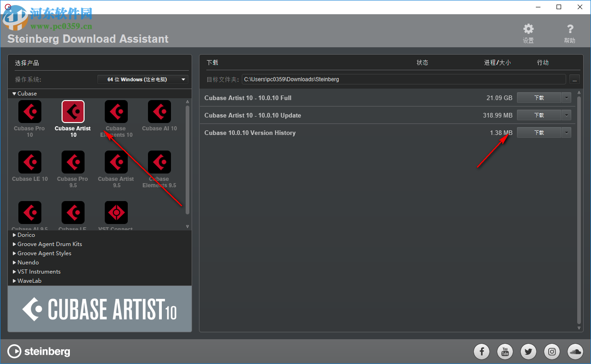Open the settings gear icon
This screenshot has height=364, width=591.
click(x=528, y=28)
